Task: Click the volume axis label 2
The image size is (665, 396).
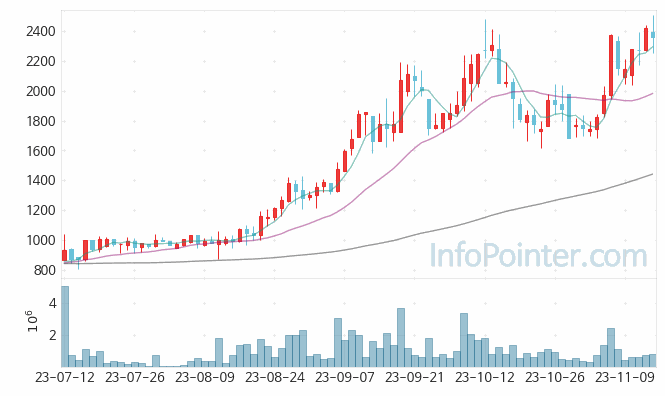Action: (x=52, y=335)
